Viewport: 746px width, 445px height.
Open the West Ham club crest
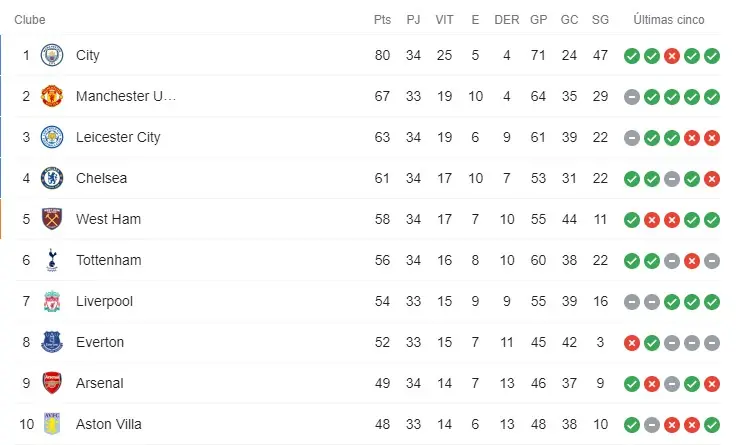pyautogui.click(x=51, y=220)
